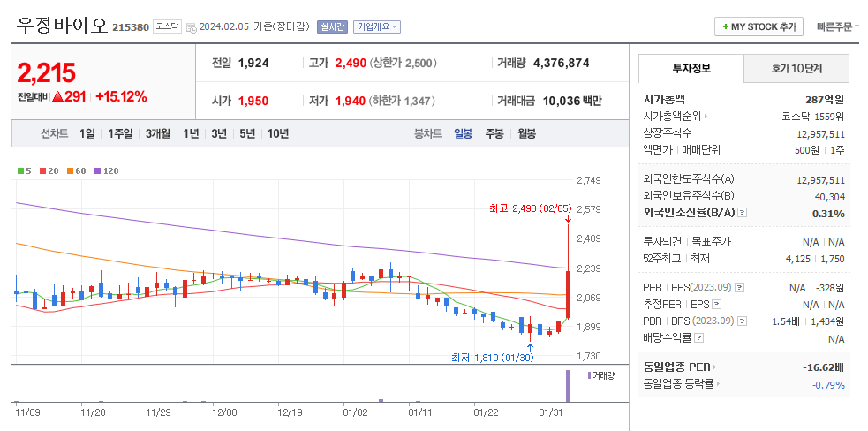Click the 전일 value 1,924
868x431 pixels.
click(253, 64)
